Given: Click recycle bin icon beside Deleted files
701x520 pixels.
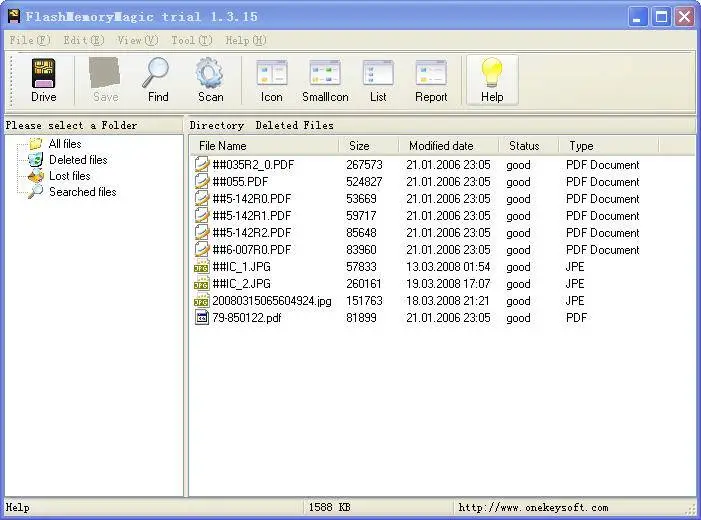Looking at the screenshot, I should (35, 159).
